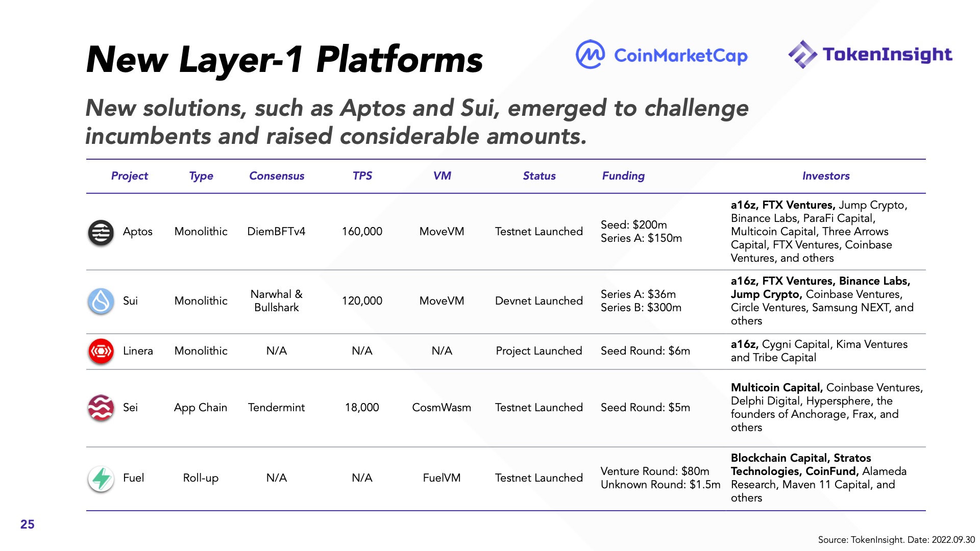Click the red Linera logo icon

click(x=101, y=351)
